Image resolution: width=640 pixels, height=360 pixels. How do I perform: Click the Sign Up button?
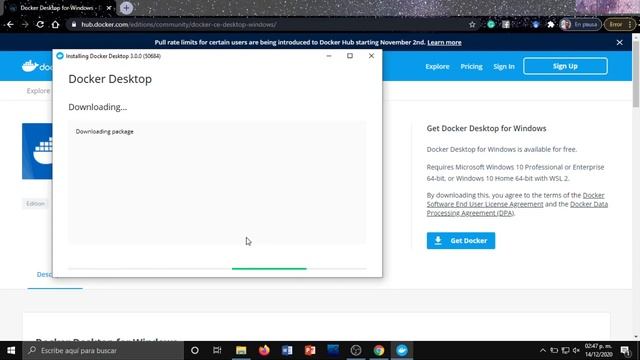point(565,66)
